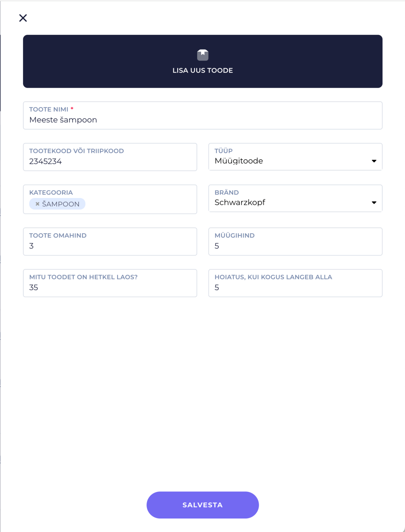Open the Tüüp dropdown arrow
405x532 pixels.
click(x=374, y=161)
